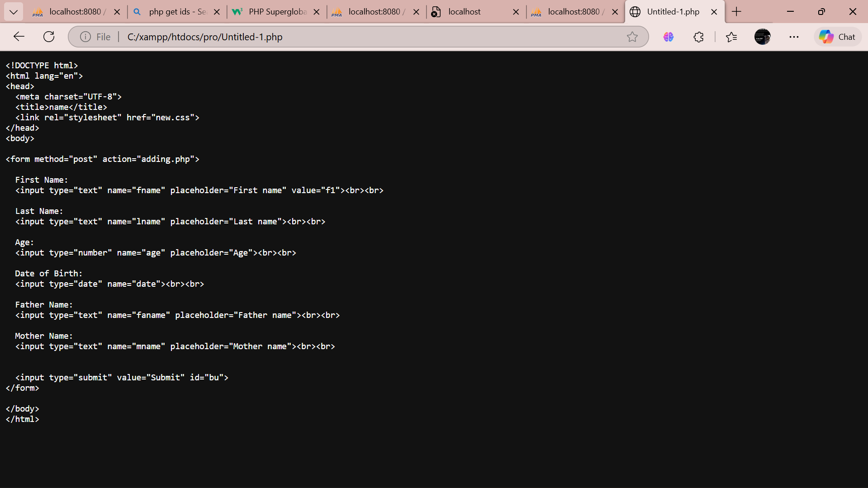Open a new tab with plus button
The width and height of the screenshot is (868, 488).
[736, 12]
